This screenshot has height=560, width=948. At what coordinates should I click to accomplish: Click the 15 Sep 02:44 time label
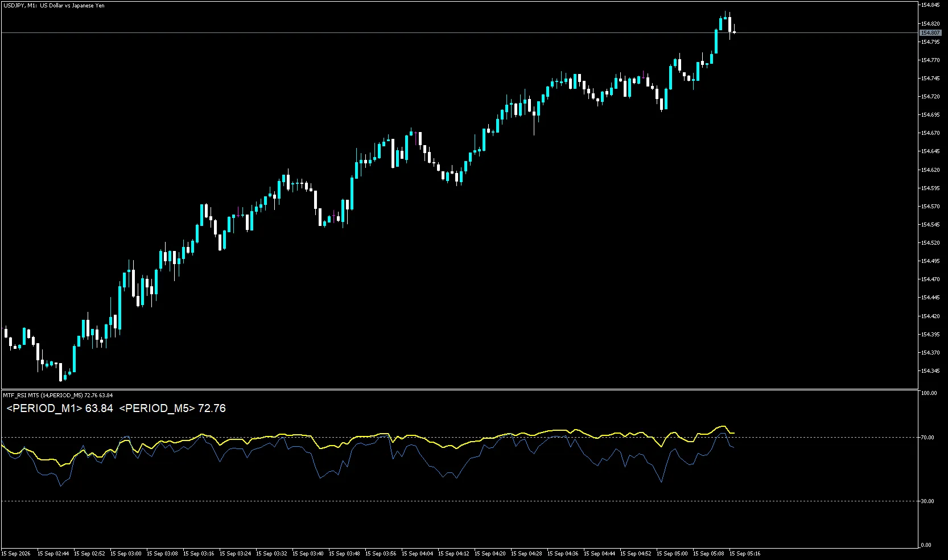tap(53, 554)
